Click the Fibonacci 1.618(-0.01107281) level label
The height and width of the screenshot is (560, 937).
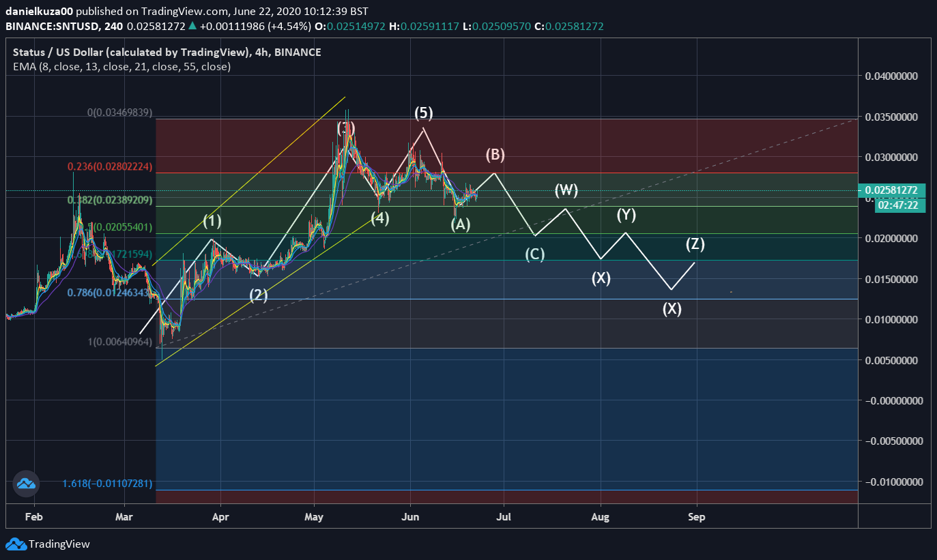pos(107,484)
